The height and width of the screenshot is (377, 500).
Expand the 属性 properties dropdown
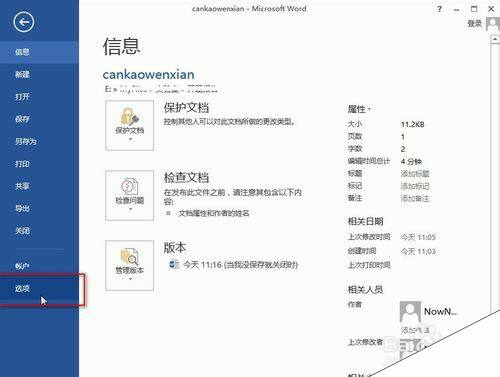(359, 109)
